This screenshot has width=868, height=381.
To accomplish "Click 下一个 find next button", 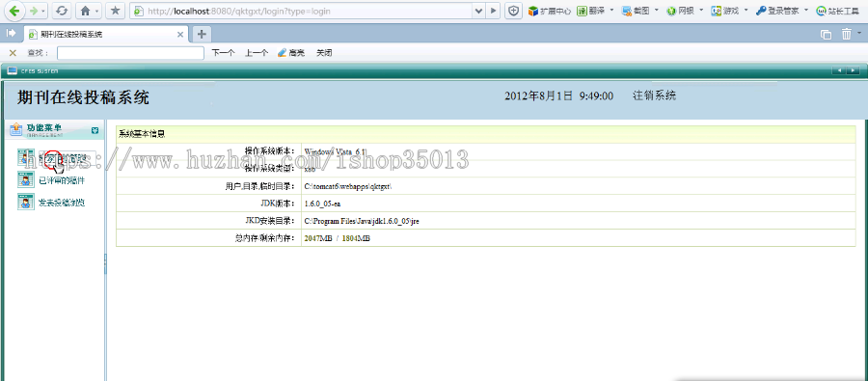I will coord(223,53).
